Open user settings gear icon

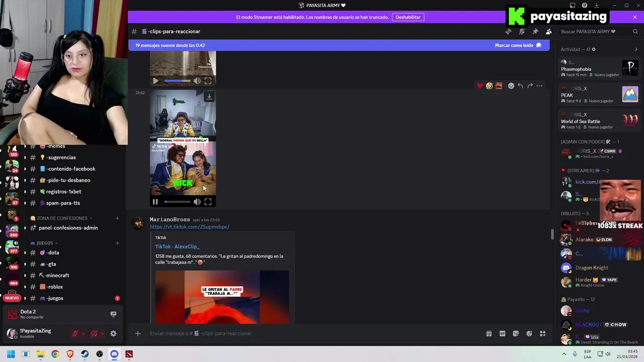coord(113,333)
